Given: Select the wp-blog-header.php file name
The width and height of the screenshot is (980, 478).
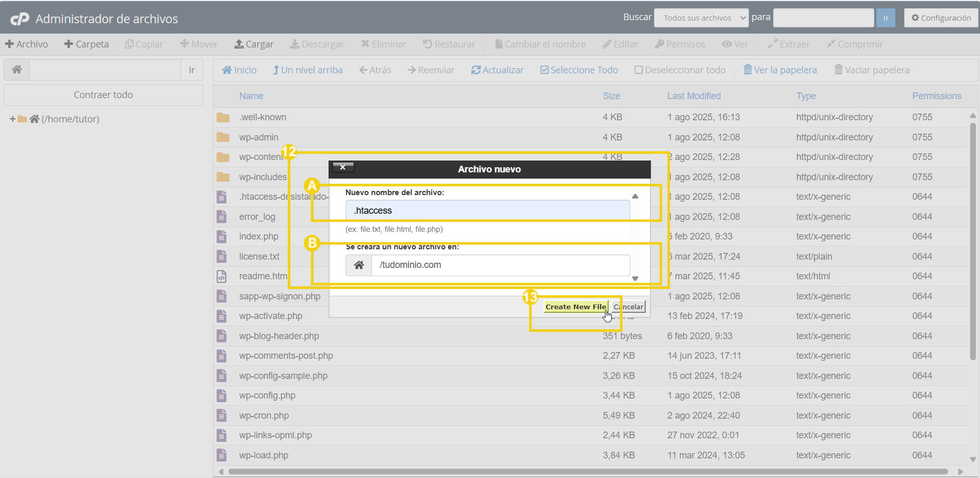Looking at the screenshot, I should pyautogui.click(x=279, y=336).
